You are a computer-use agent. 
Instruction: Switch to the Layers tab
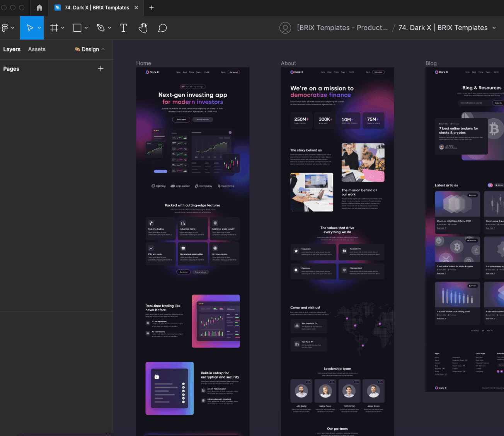pos(12,49)
